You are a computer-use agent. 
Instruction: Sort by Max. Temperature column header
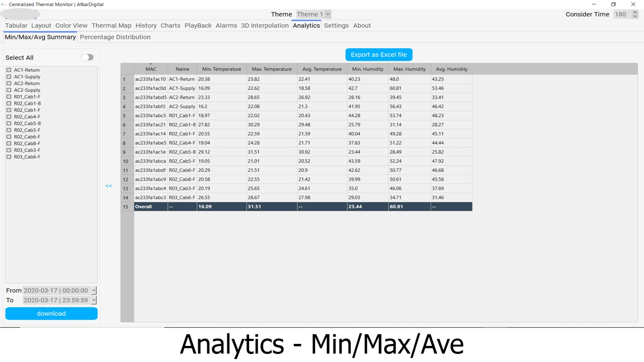pyautogui.click(x=272, y=69)
